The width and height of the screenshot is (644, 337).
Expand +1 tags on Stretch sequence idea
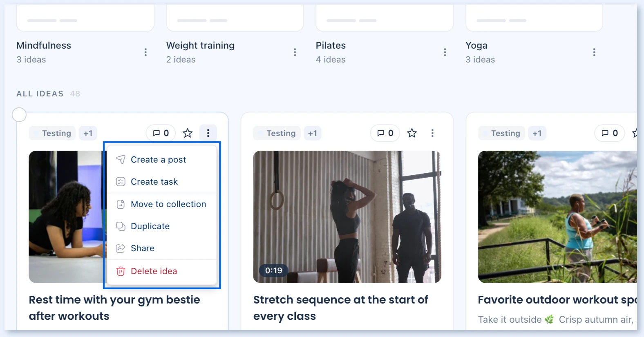point(313,133)
